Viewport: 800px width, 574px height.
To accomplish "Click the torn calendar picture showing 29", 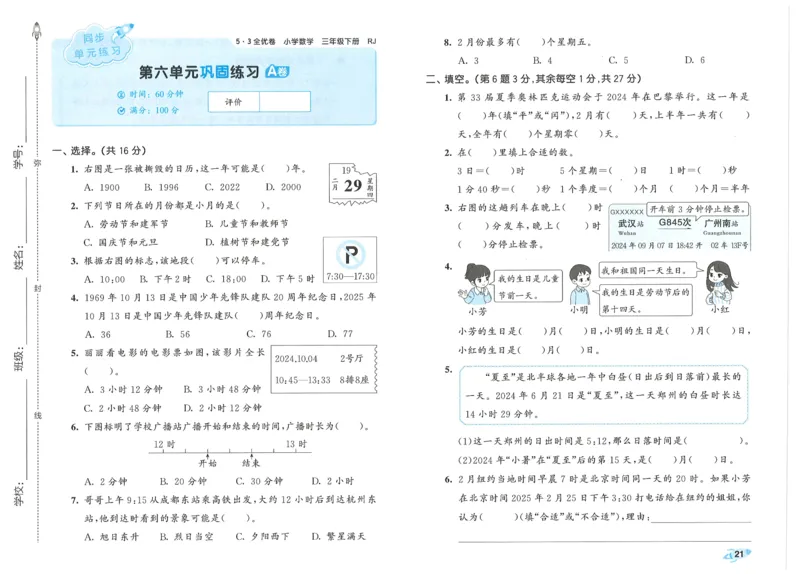I will (x=353, y=184).
